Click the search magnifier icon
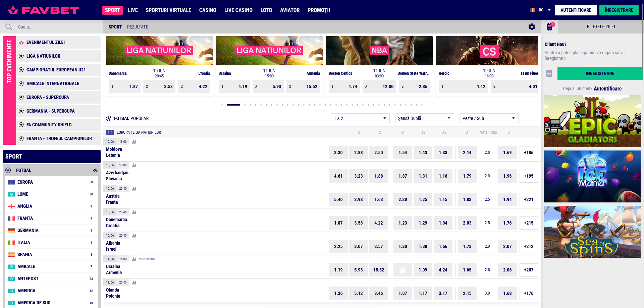The width and height of the screenshot is (644, 308). pos(9,27)
